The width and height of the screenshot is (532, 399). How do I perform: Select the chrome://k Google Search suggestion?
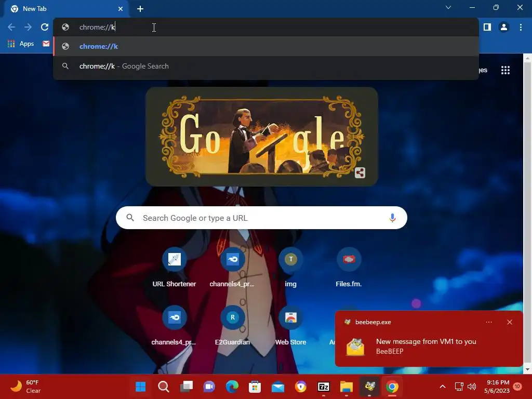[x=265, y=66]
